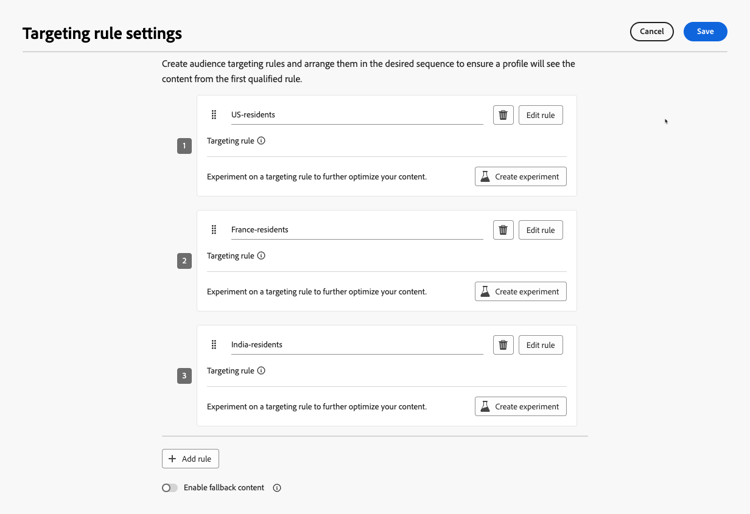750x514 pixels.
Task: Create experiment for the France-residents rule
Action: click(x=520, y=292)
